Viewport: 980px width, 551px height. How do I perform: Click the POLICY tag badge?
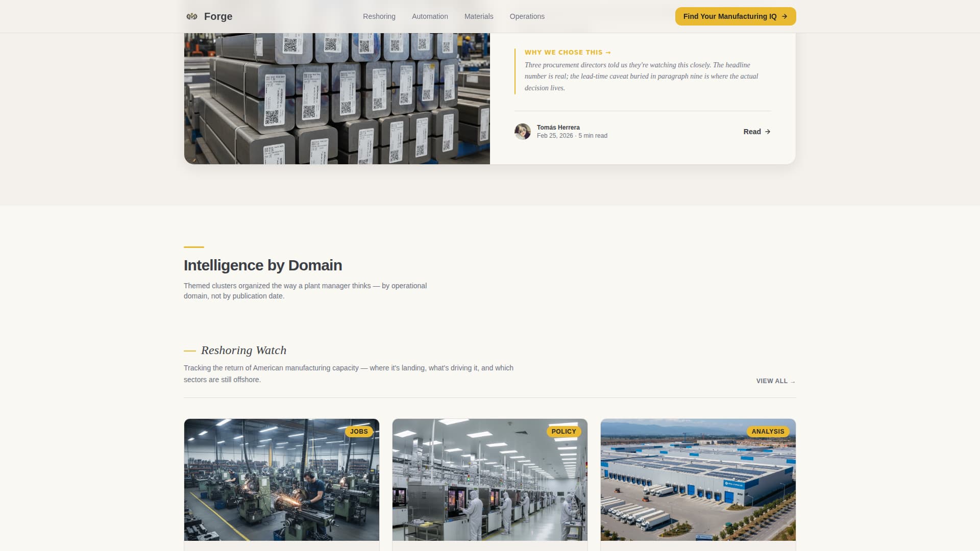coord(563,432)
